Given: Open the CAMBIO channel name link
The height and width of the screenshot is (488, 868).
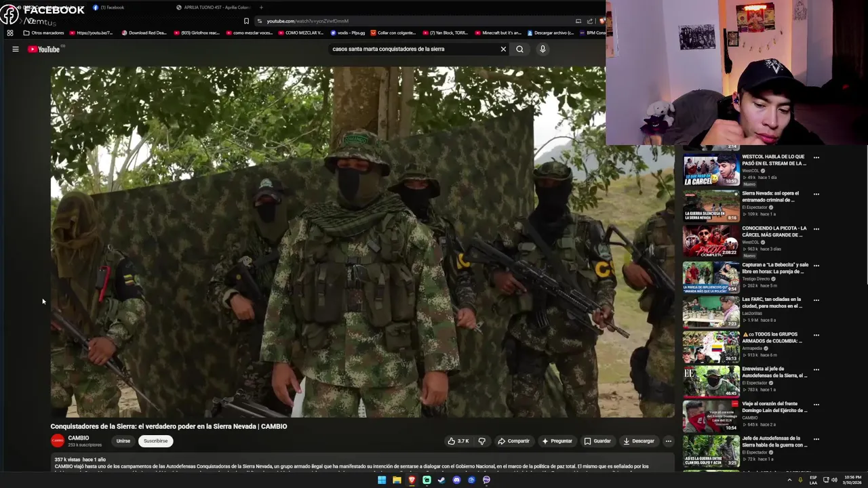Looking at the screenshot, I should (78, 438).
